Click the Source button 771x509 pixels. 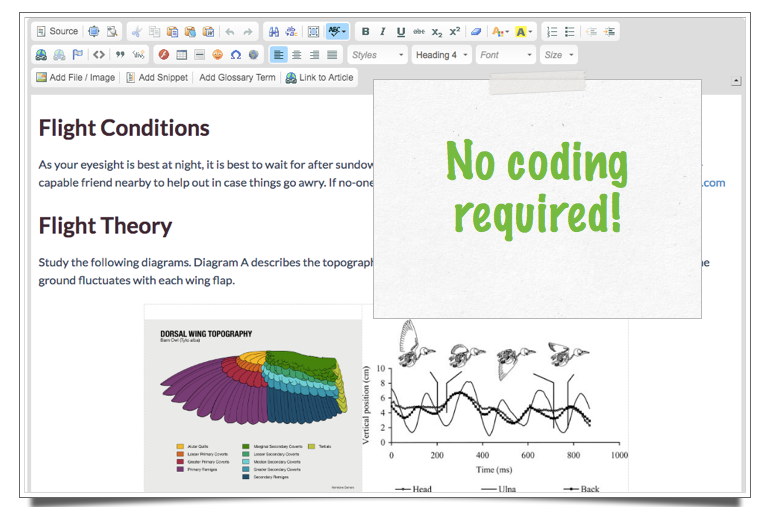tap(57, 31)
